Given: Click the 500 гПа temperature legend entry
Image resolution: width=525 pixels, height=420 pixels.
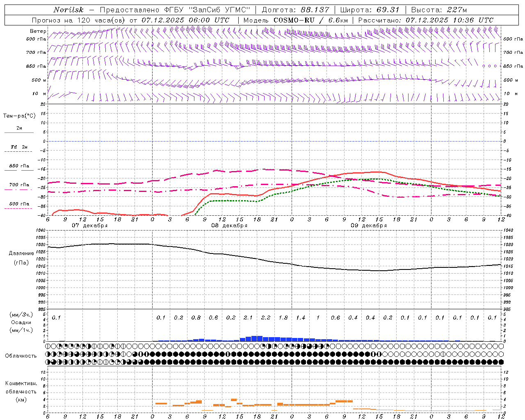Looking at the screenshot, I should click(19, 204).
